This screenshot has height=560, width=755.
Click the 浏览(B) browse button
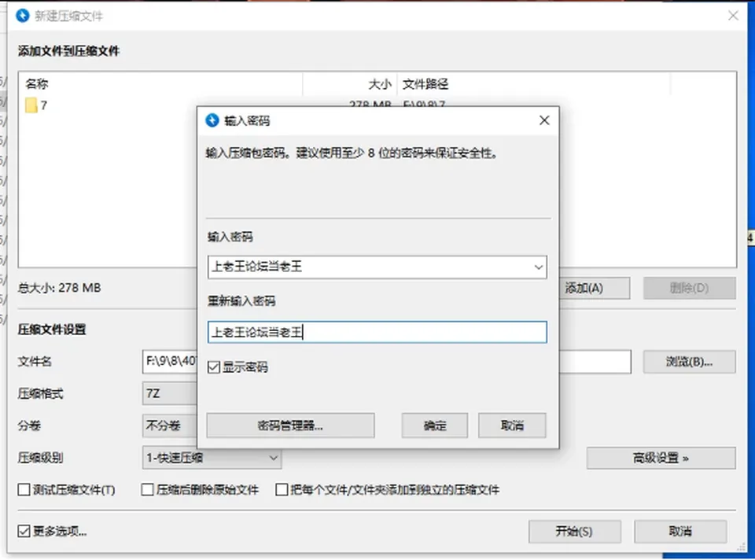point(690,362)
